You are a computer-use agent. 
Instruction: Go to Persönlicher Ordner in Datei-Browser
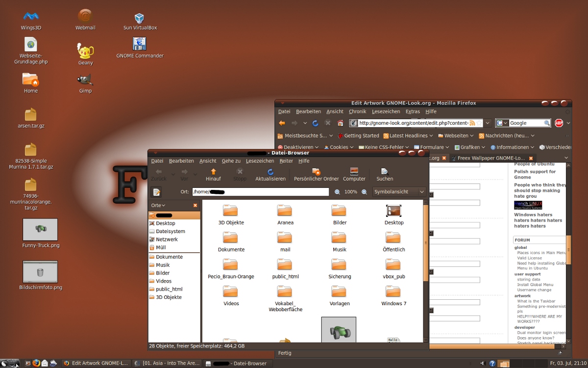click(316, 175)
